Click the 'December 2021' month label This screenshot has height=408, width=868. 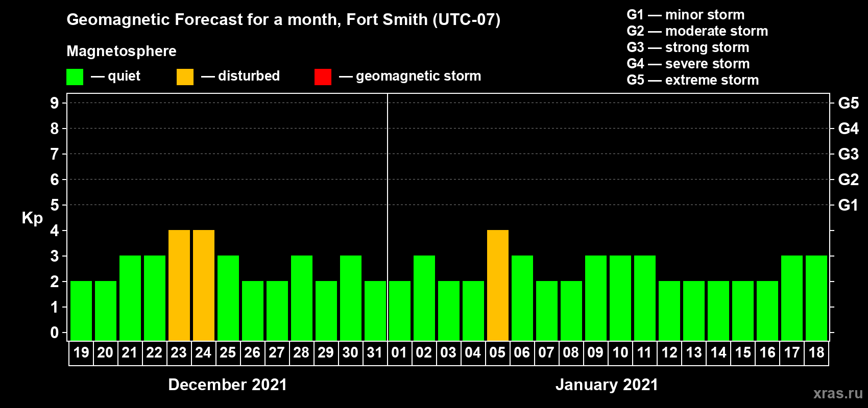point(228,385)
